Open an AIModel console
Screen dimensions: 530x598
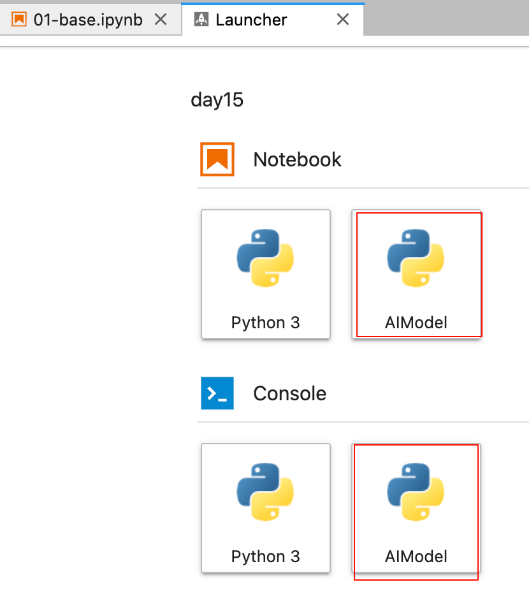tap(416, 508)
